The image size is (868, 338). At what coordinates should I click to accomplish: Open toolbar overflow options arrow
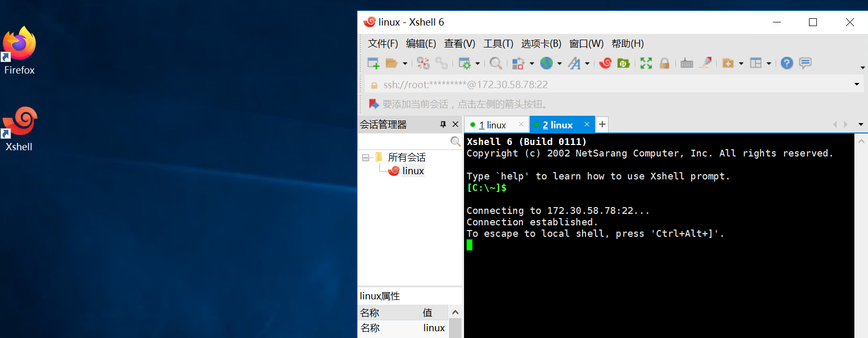pos(862,67)
